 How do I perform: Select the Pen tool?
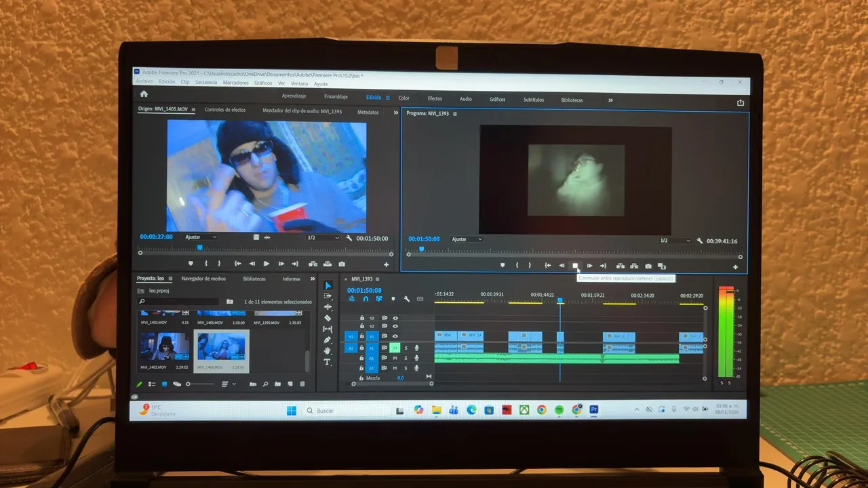[328, 340]
